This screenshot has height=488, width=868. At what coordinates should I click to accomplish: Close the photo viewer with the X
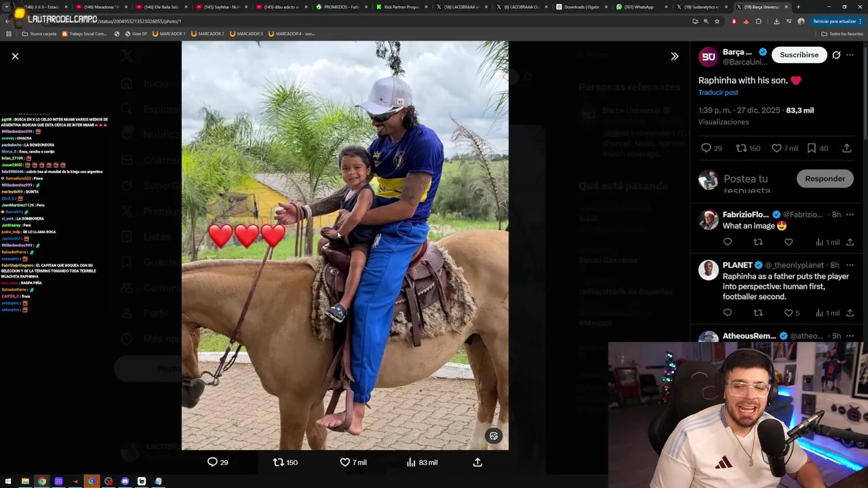pyautogui.click(x=15, y=56)
